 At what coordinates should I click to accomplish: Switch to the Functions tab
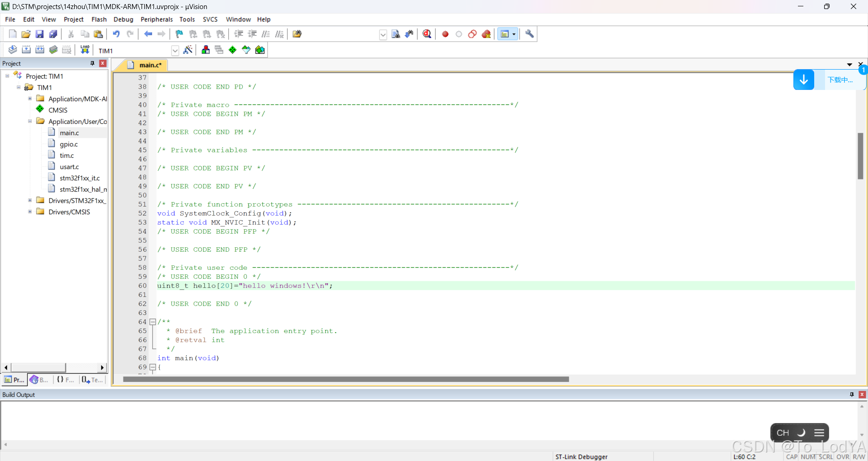click(65, 380)
